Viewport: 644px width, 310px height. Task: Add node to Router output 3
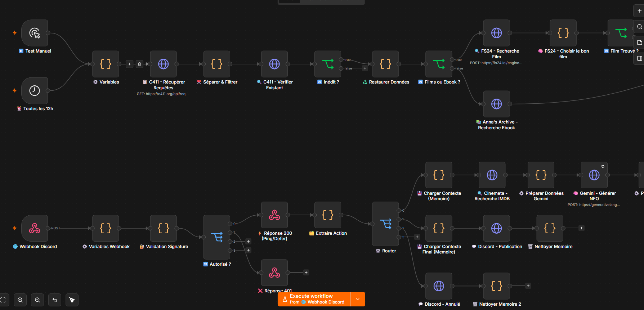pyautogui.click(x=417, y=237)
